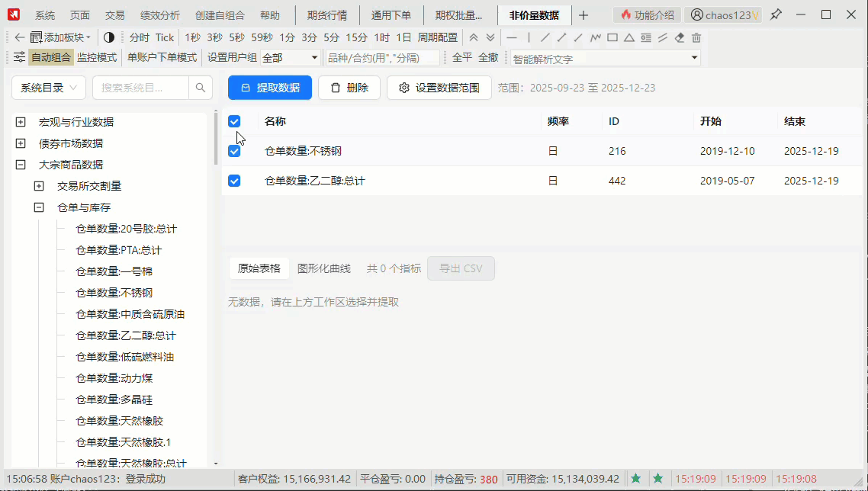Open the 系统目录 dropdown
This screenshot has width=868, height=491.
49,88
